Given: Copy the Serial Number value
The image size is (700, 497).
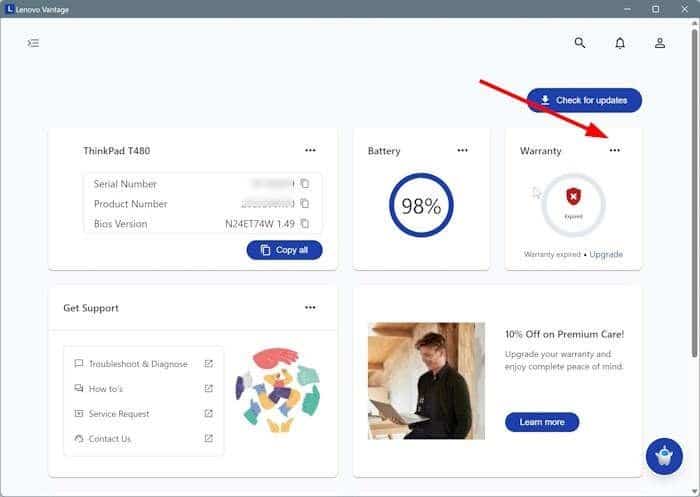Looking at the screenshot, I should point(304,184).
